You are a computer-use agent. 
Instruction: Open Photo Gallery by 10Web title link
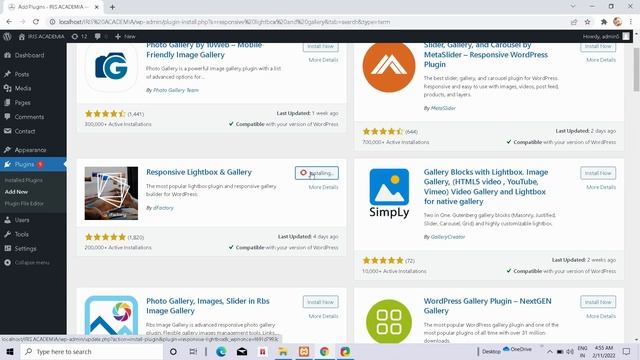204,50
